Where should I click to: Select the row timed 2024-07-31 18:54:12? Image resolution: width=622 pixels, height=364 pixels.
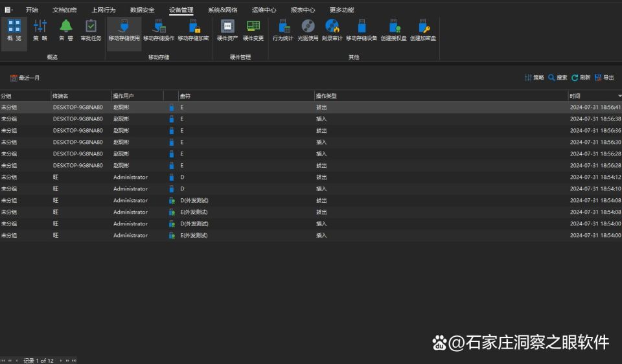[311, 177]
